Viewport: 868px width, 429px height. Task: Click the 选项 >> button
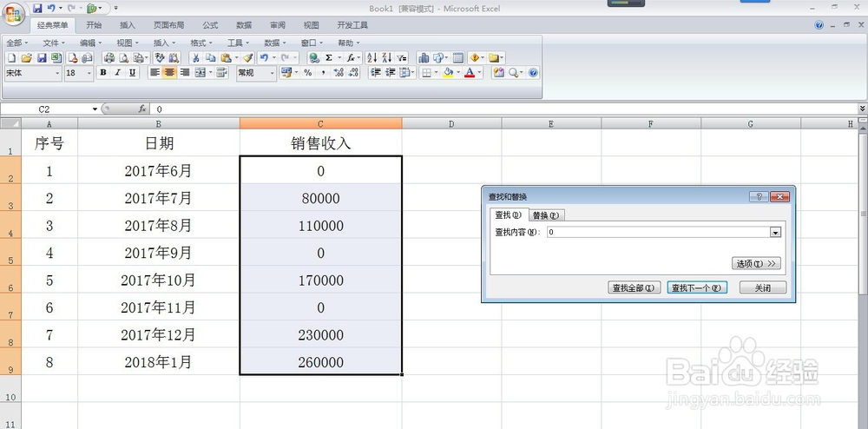point(756,263)
